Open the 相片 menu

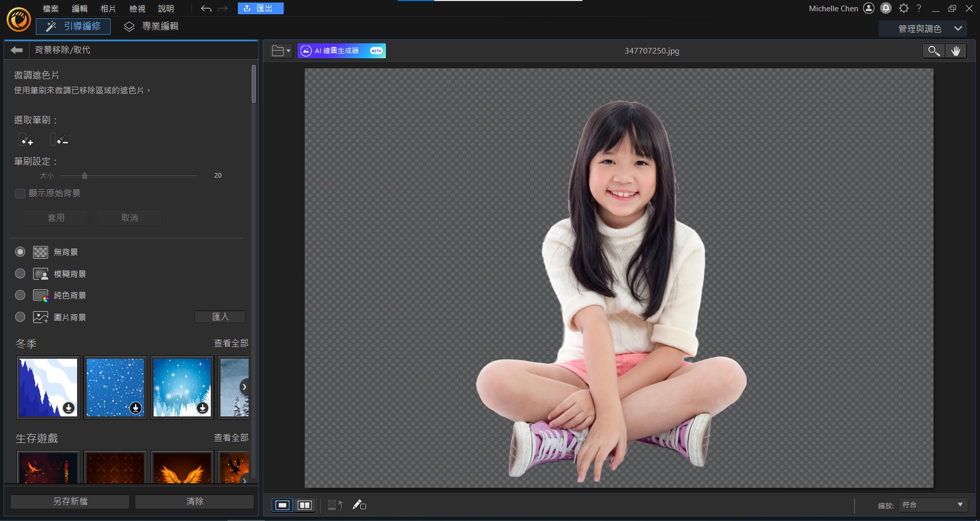(108, 9)
